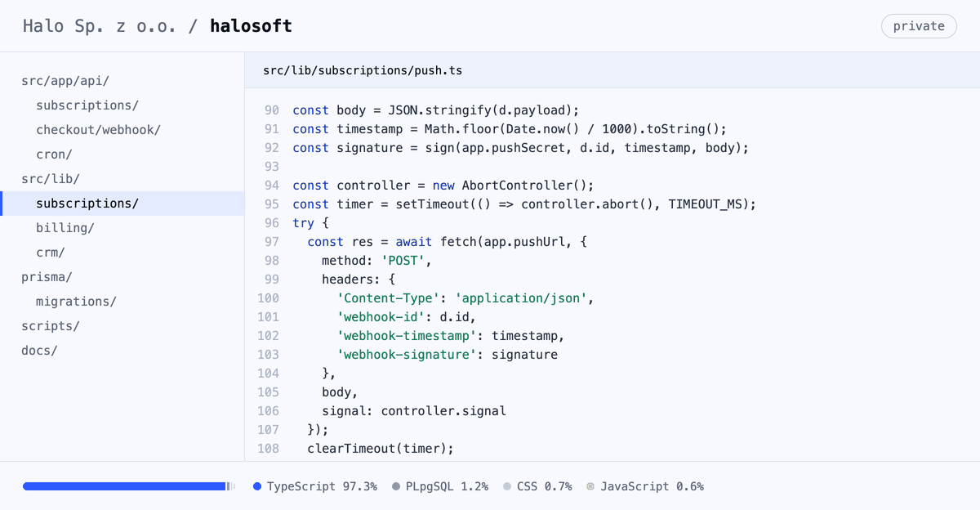The image size is (980, 510).
Task: Click the 'Content-Type' header string
Action: (388, 298)
